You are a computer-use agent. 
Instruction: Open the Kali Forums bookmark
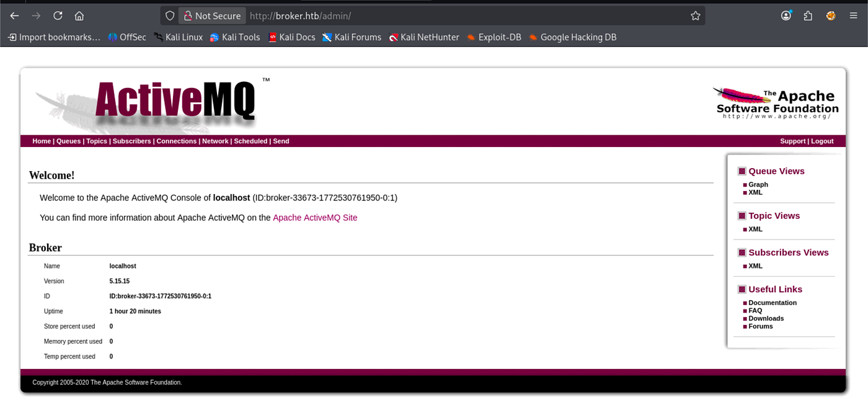click(352, 37)
